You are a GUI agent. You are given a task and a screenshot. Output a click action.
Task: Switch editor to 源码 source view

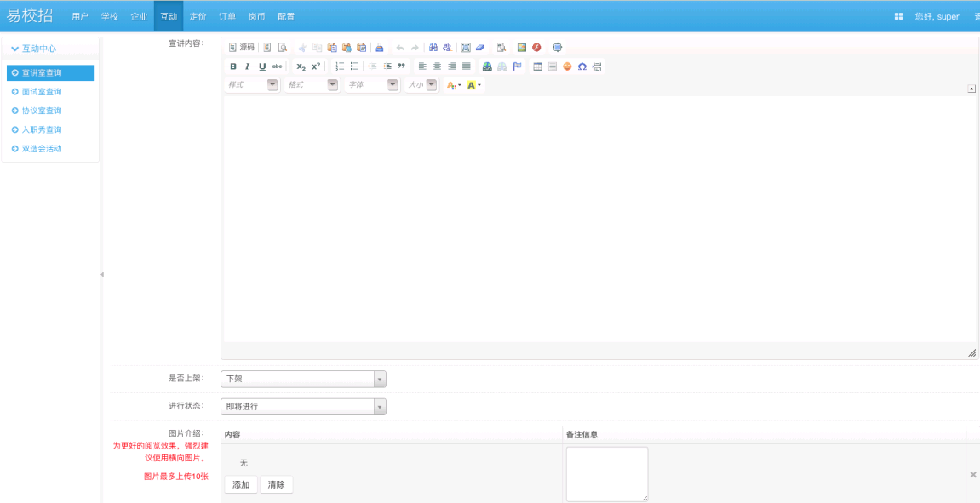(242, 48)
